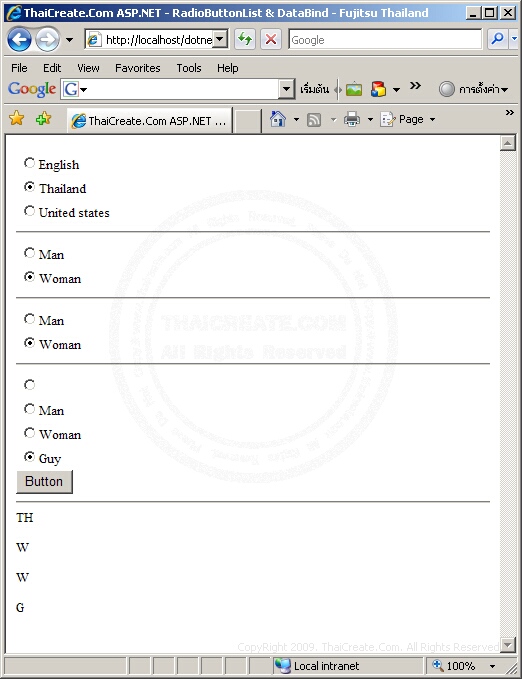Open a new blank tab

pos(247,121)
